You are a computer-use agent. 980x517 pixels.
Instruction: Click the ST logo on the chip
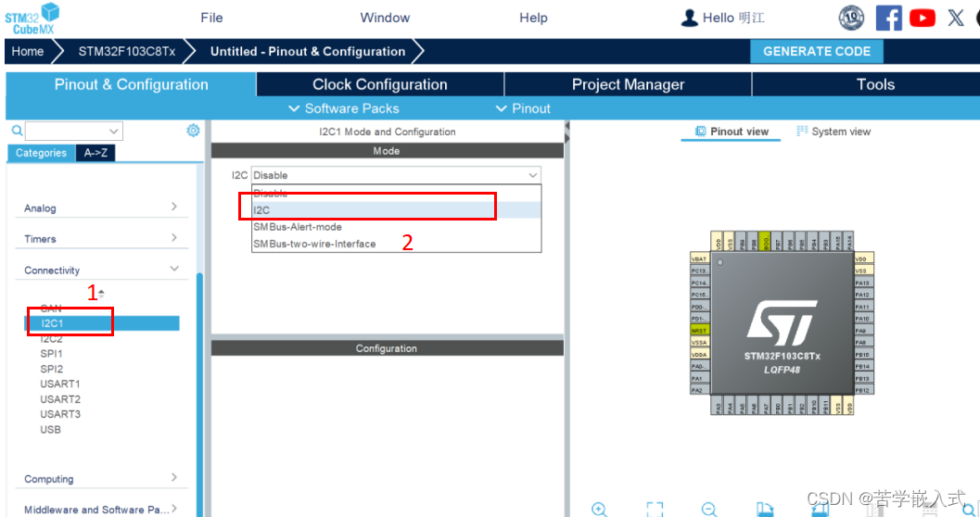pyautogui.click(x=782, y=322)
